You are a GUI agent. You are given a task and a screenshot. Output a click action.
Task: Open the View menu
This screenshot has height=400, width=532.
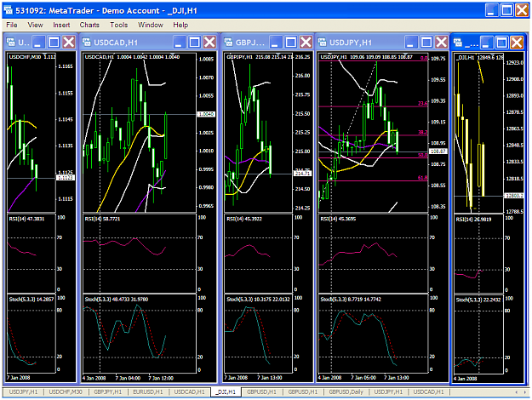point(35,25)
